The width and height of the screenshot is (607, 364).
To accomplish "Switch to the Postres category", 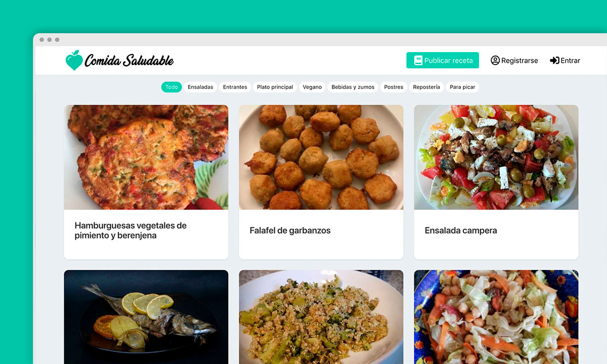I will click(394, 87).
